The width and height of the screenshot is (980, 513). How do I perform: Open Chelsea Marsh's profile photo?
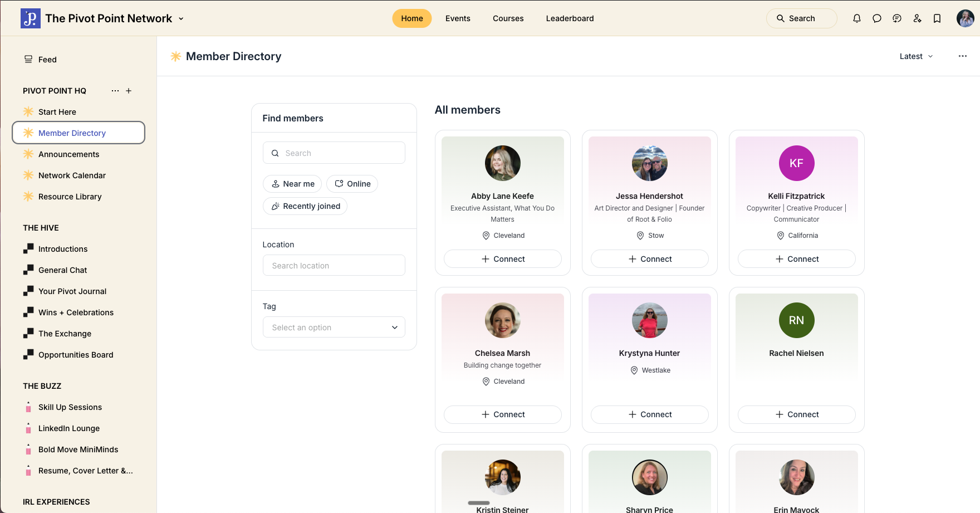click(503, 320)
